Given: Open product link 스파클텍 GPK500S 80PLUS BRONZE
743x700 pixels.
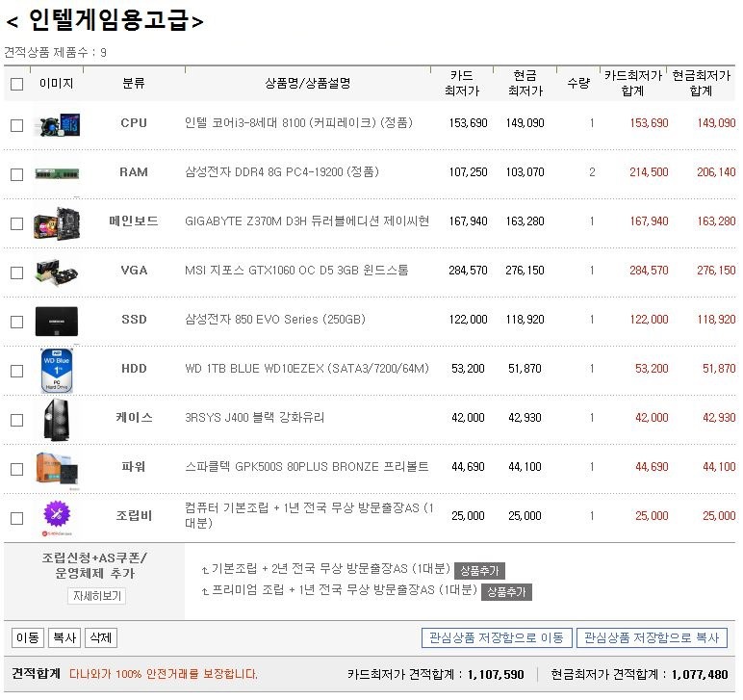Looking at the screenshot, I should point(307,467).
